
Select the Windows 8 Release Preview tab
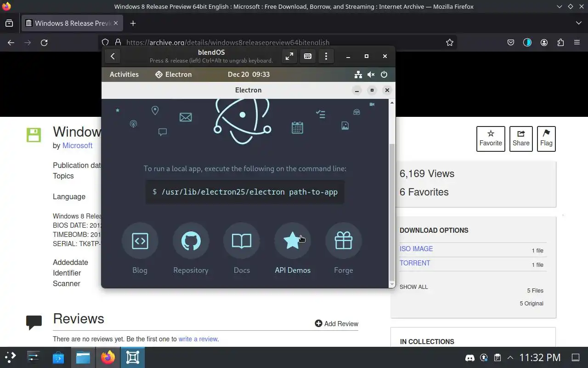coord(72,23)
